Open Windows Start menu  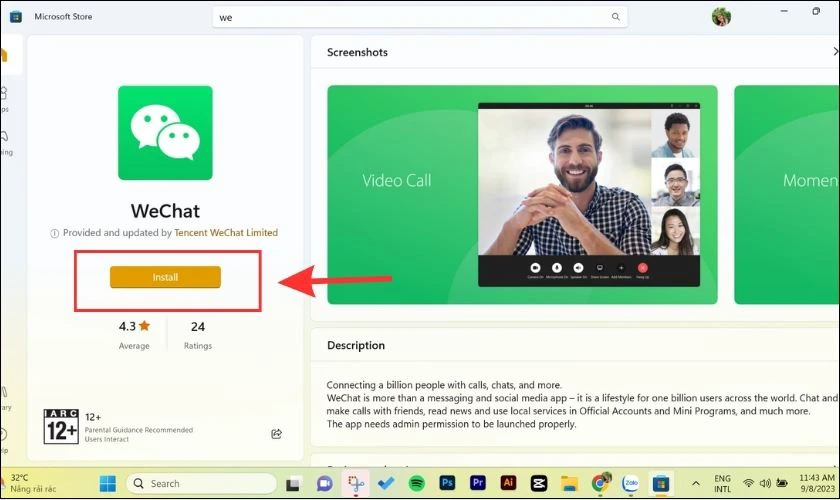pos(108,483)
